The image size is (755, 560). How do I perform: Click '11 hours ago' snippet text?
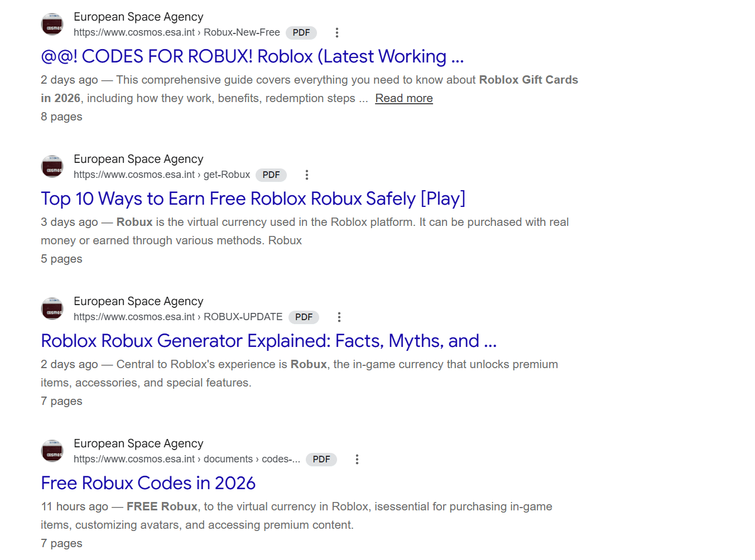coord(75,506)
